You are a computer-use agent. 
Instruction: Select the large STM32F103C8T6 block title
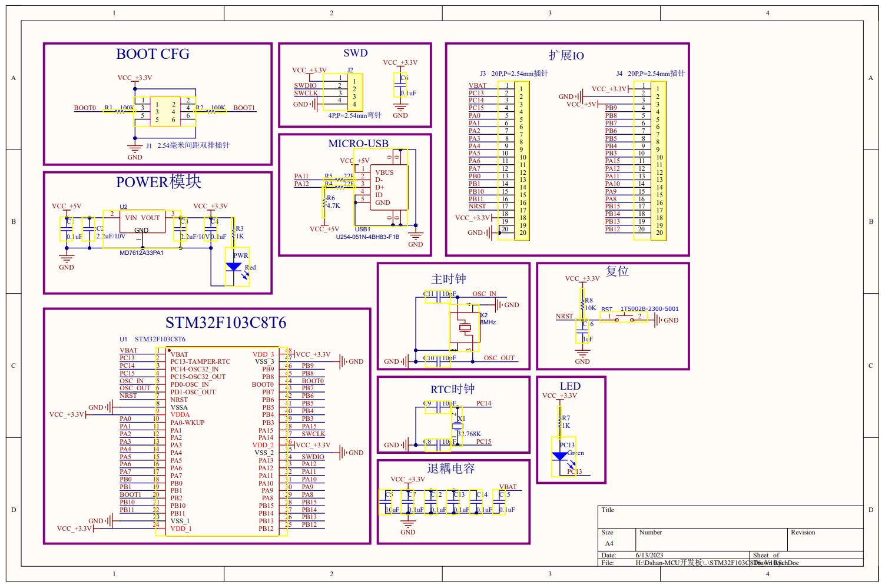coord(226,323)
